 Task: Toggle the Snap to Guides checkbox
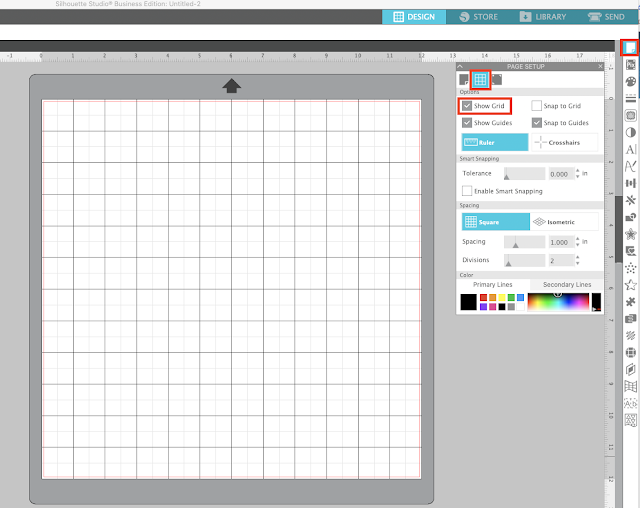tap(536, 123)
